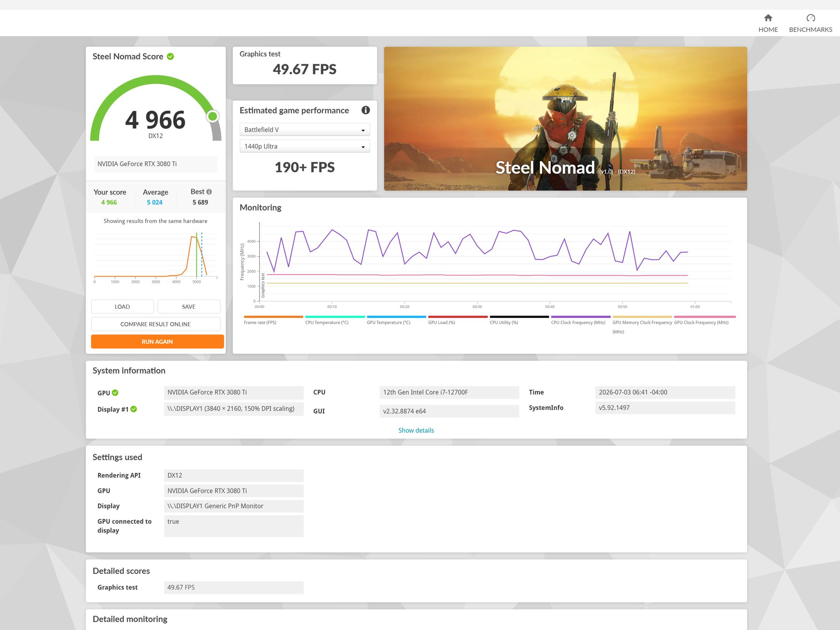The height and width of the screenshot is (630, 840).
Task: Click the green validation check beside Steel Nomad Score
Action: pos(171,57)
